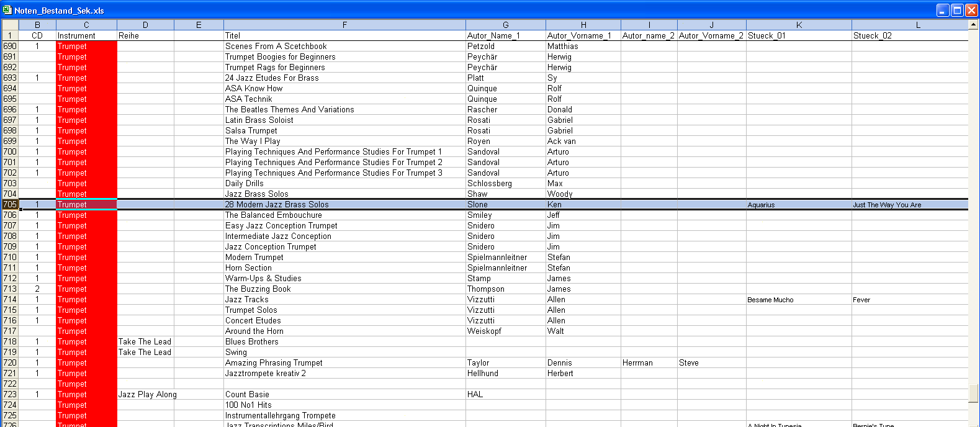Click Reihe cell 'Jazz Play Along'
This screenshot has height=427, width=980.
147,394
